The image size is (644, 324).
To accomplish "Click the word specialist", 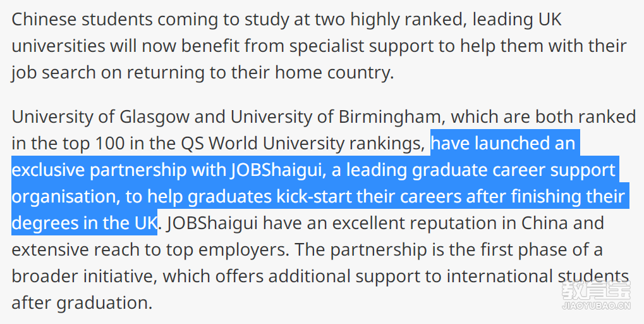I will 327,46.
